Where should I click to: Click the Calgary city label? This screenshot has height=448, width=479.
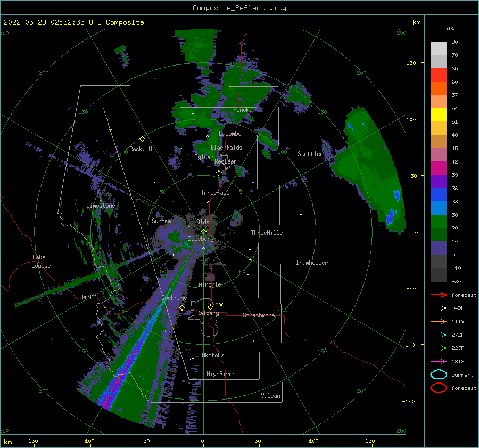click(208, 313)
